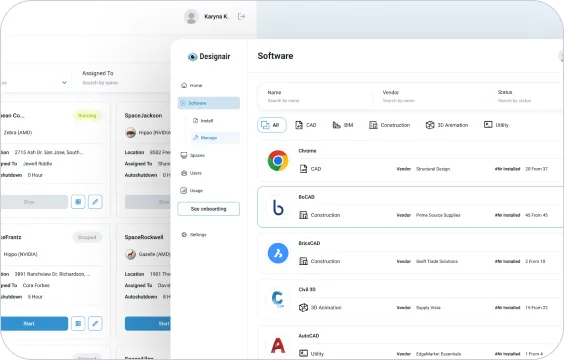The image size is (564, 360).
Task: Select Software in the Designair sidebar
Action: pyautogui.click(x=209, y=103)
